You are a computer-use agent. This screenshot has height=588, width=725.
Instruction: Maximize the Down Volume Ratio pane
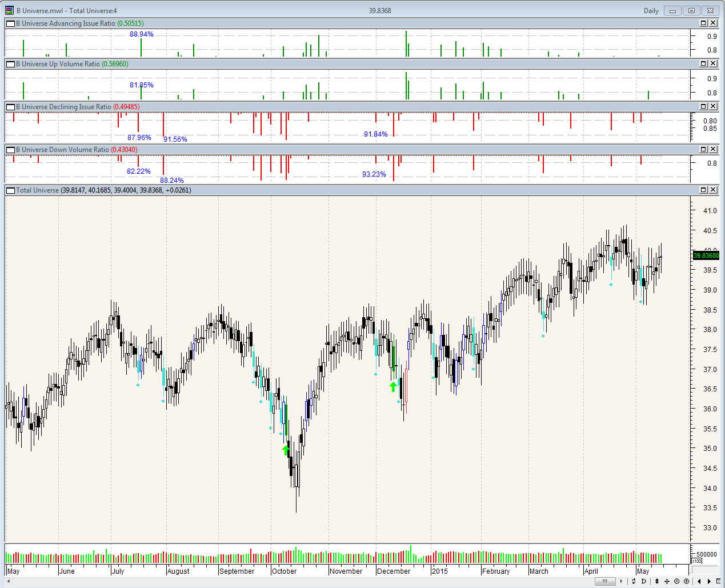tap(704, 149)
